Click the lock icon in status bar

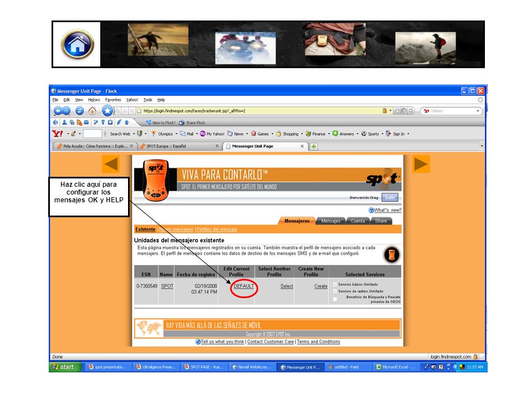tap(475, 356)
